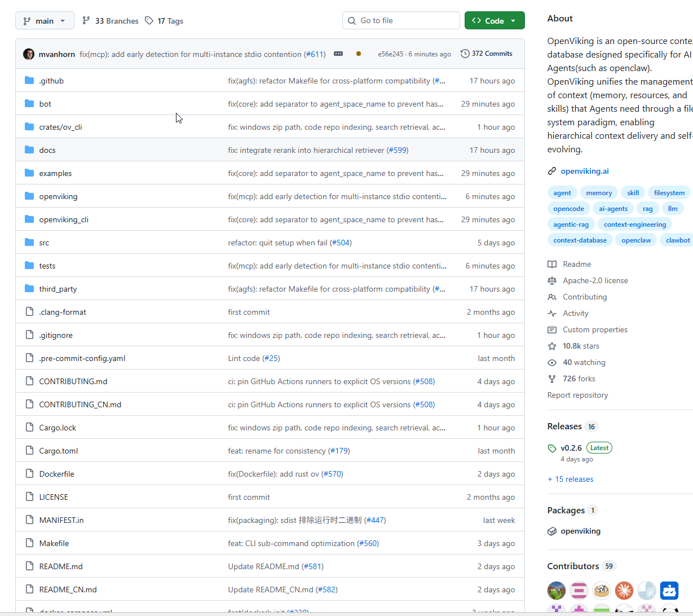Click the openclaw topic tag
The height and width of the screenshot is (616, 693).
(x=636, y=240)
